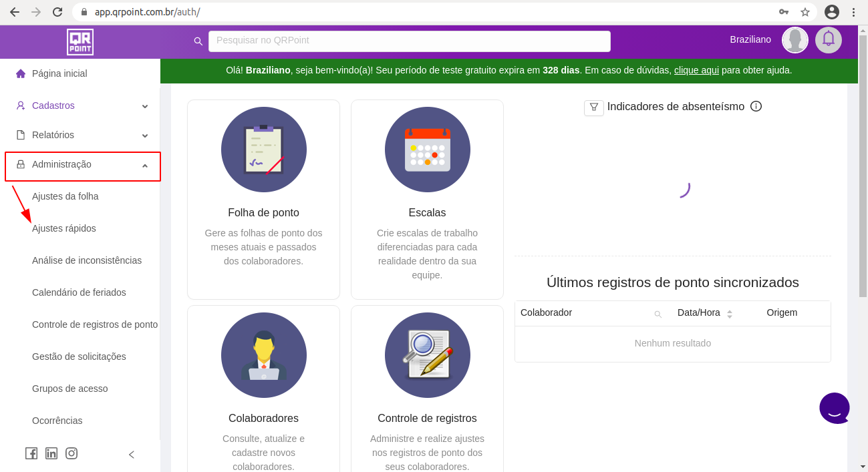The image size is (868, 472).
Task: Search the Colaborador column
Action: point(658,314)
